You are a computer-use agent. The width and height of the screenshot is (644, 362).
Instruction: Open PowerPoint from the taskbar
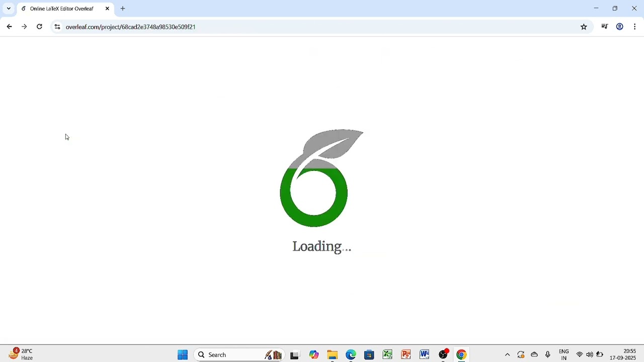406,355
